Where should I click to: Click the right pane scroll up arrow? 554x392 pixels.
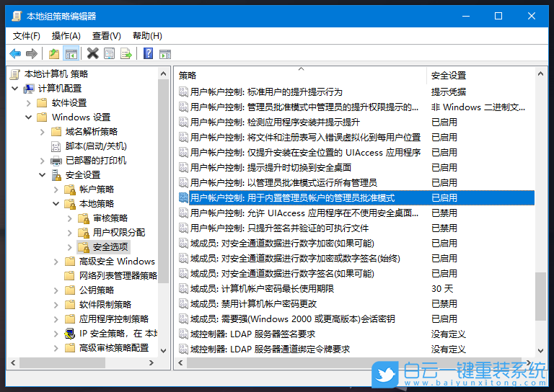coord(540,73)
